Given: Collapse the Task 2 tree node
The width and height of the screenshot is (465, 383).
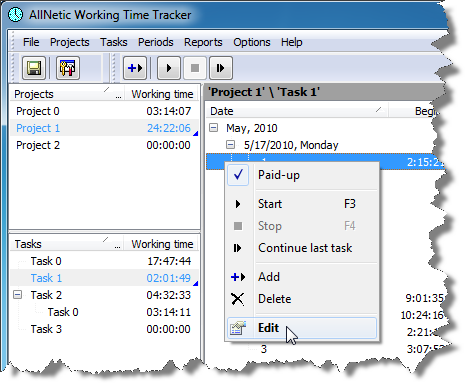Looking at the screenshot, I should click(17, 295).
